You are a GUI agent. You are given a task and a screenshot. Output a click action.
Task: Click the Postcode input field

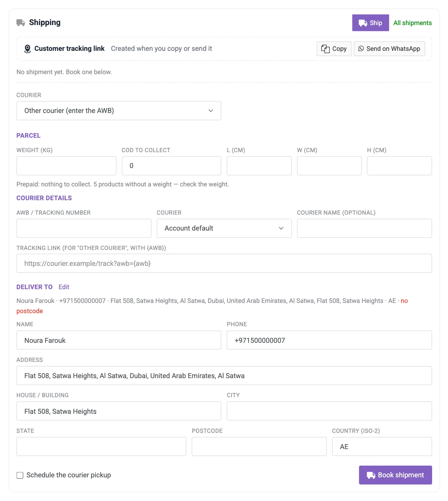259,447
